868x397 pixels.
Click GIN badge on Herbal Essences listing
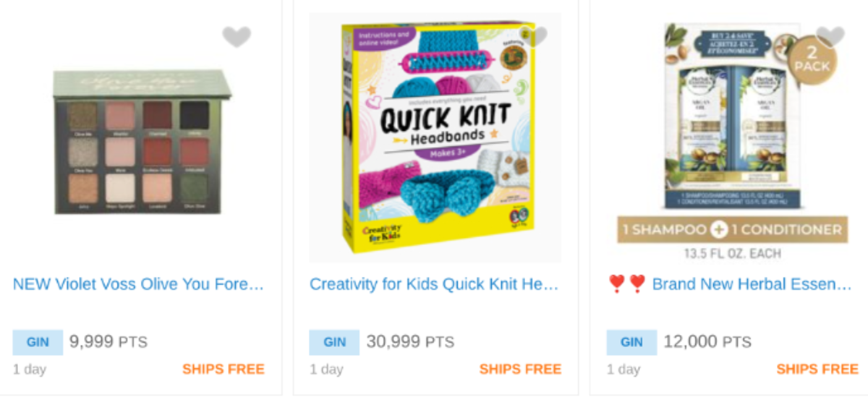pos(631,342)
